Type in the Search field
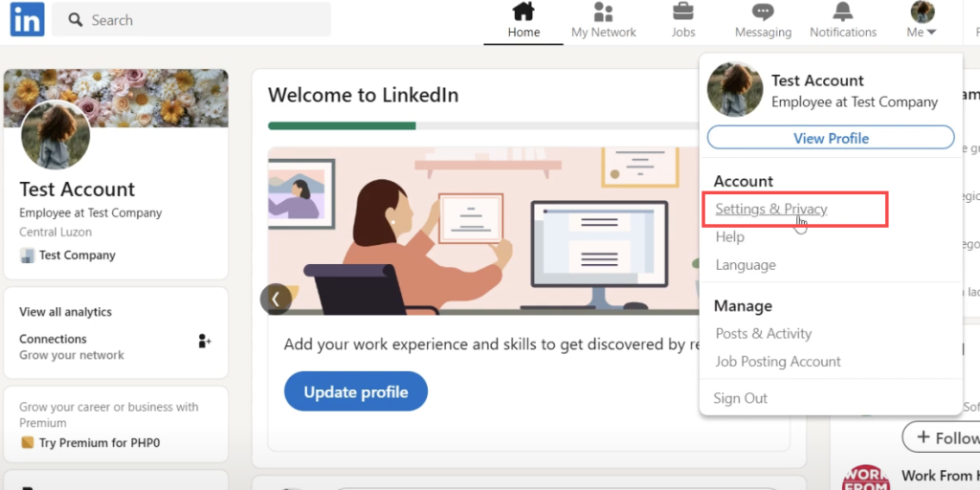980x490 pixels. tap(191, 19)
